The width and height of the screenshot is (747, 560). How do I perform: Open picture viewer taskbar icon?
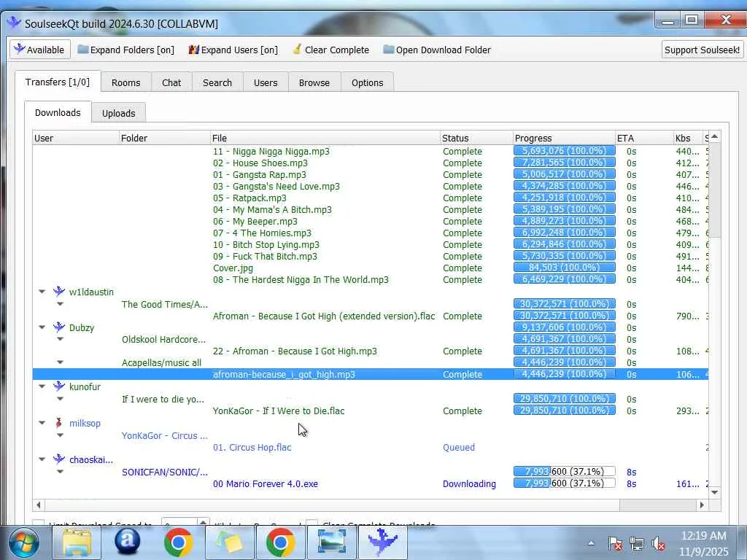pos(332,542)
